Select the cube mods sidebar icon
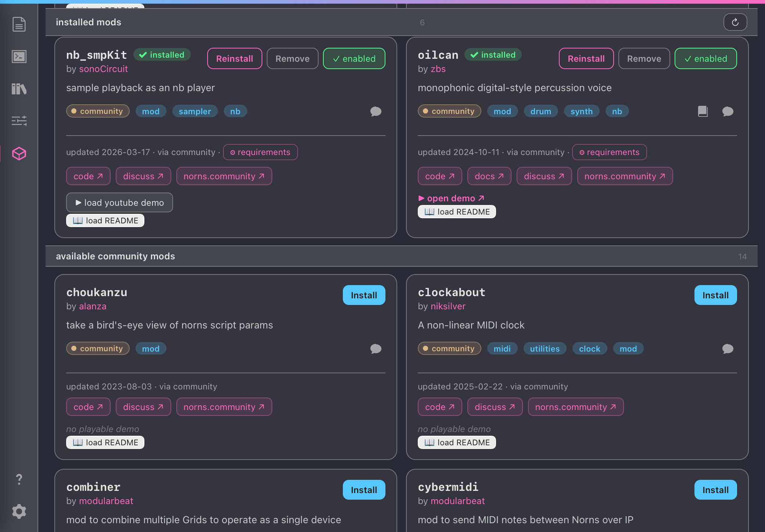 pos(19,154)
